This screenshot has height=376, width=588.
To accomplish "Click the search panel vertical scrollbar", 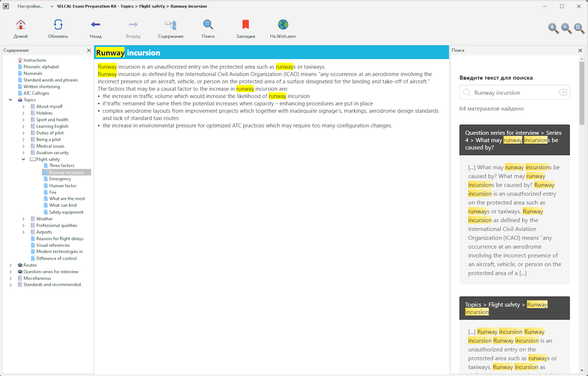I will pos(582,94).
